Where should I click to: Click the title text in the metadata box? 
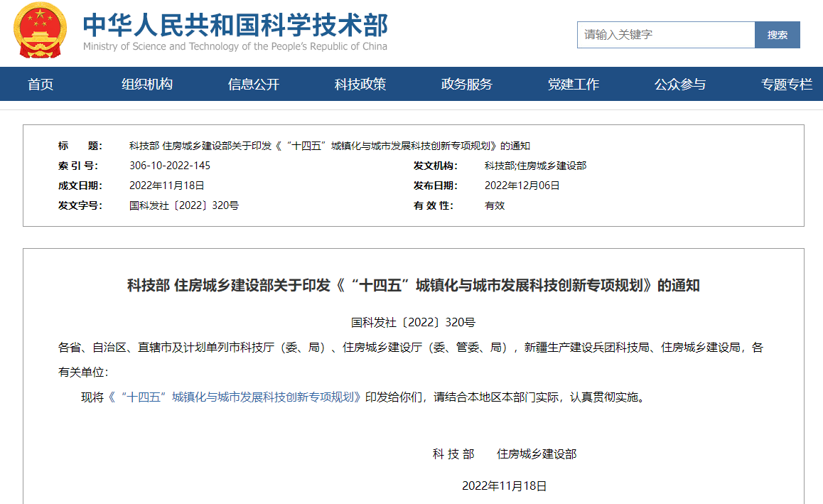pyautogui.click(x=330, y=146)
